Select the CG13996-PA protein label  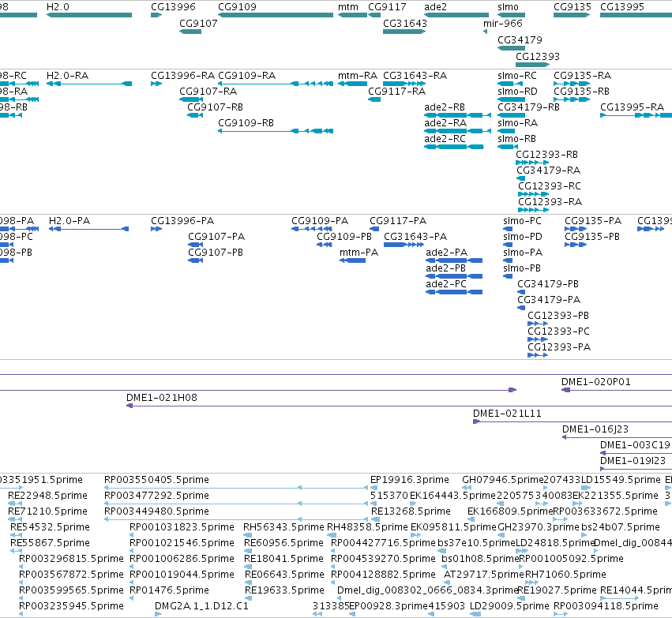pos(182,221)
